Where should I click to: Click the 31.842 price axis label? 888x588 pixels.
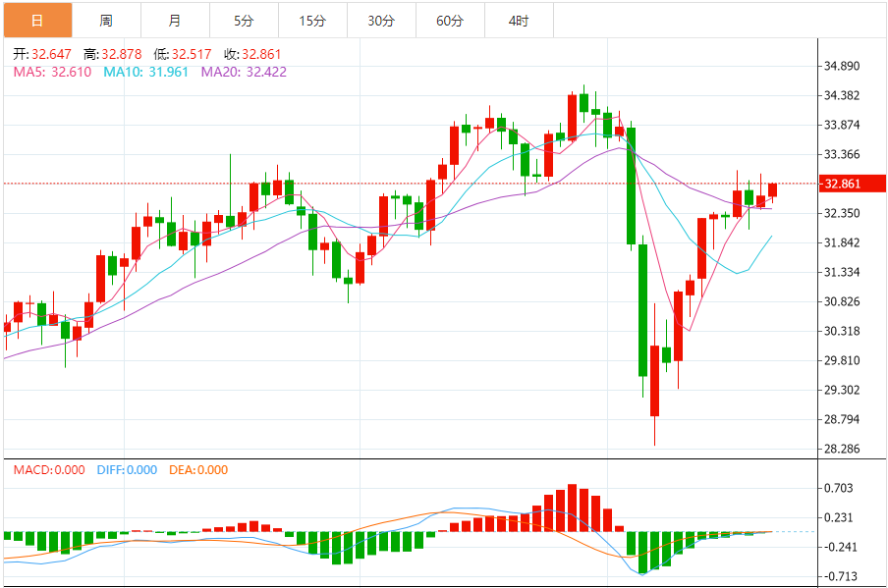point(842,242)
